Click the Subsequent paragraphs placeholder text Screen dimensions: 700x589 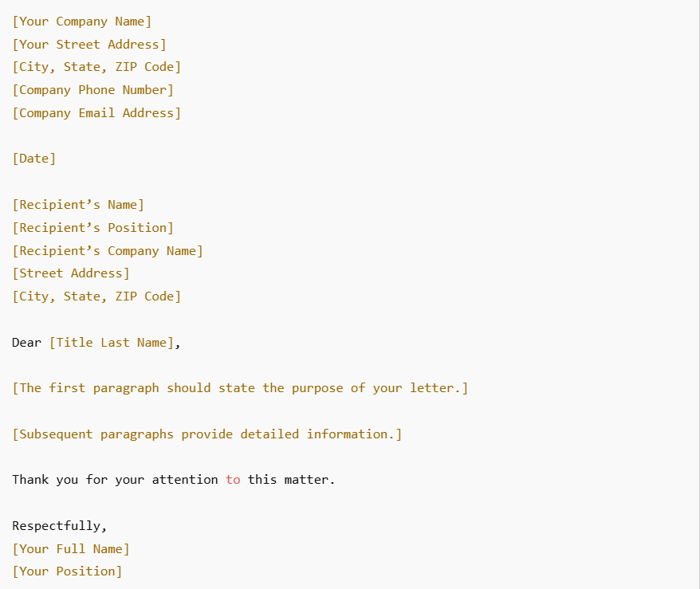[207, 434]
